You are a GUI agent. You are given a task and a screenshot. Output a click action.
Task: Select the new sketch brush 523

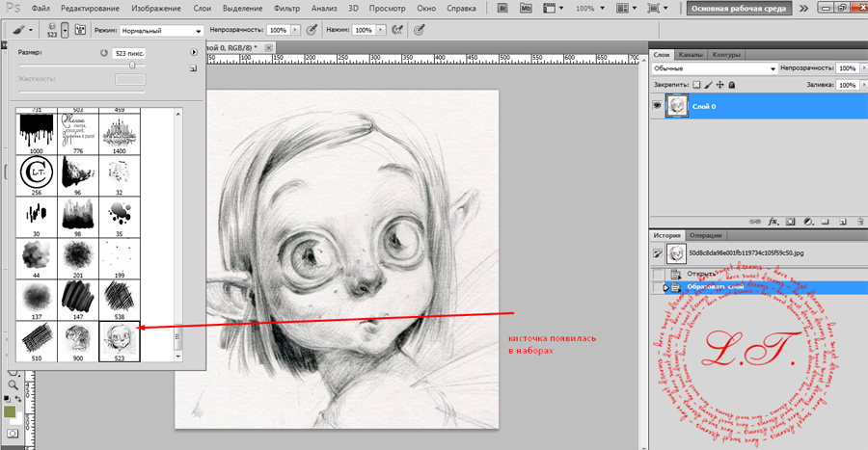pyautogui.click(x=120, y=341)
